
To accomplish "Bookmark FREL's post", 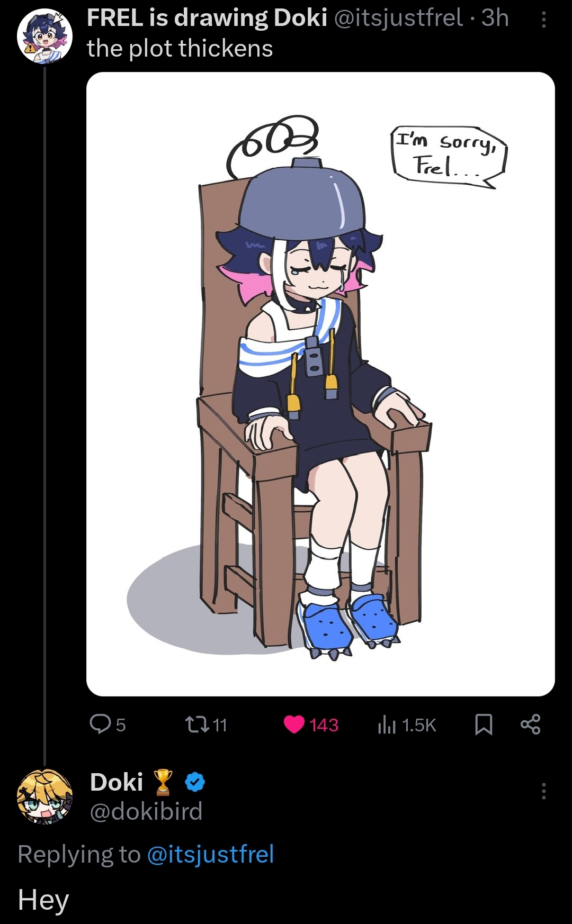I will [x=484, y=724].
